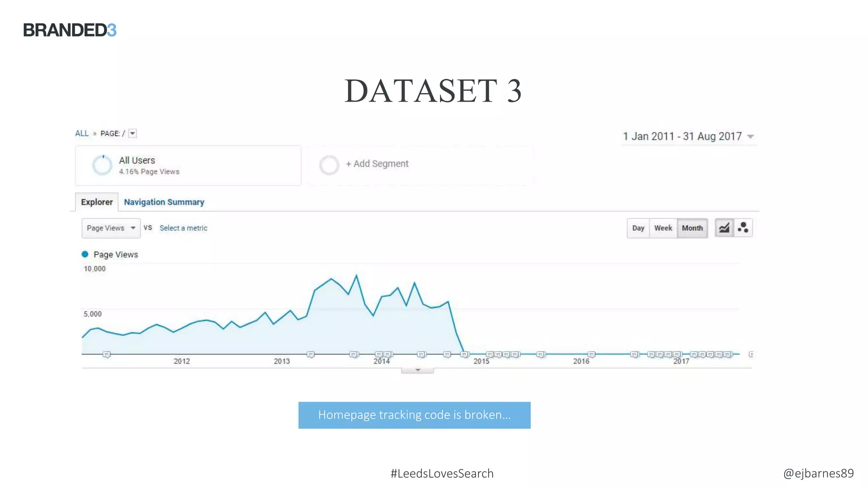Click the ALL breadcrumb link
Screen dimensions: 868x488
pos(82,133)
